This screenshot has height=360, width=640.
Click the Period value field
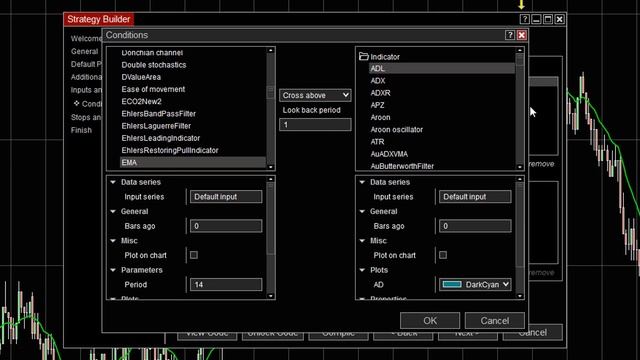pos(226,284)
